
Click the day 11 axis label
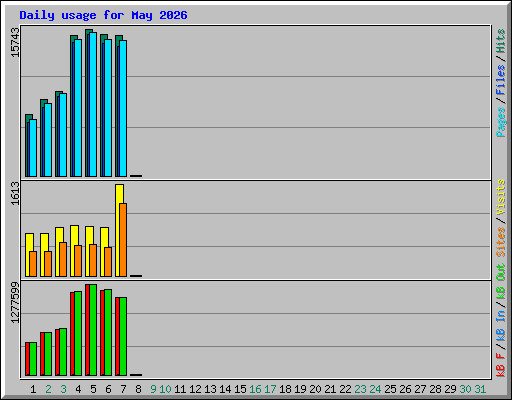(180, 389)
